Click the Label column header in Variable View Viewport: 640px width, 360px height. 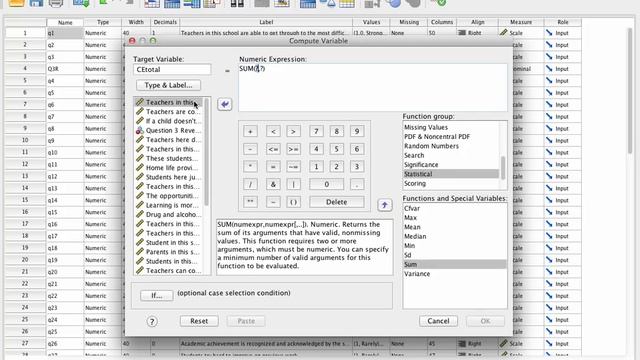(266, 22)
